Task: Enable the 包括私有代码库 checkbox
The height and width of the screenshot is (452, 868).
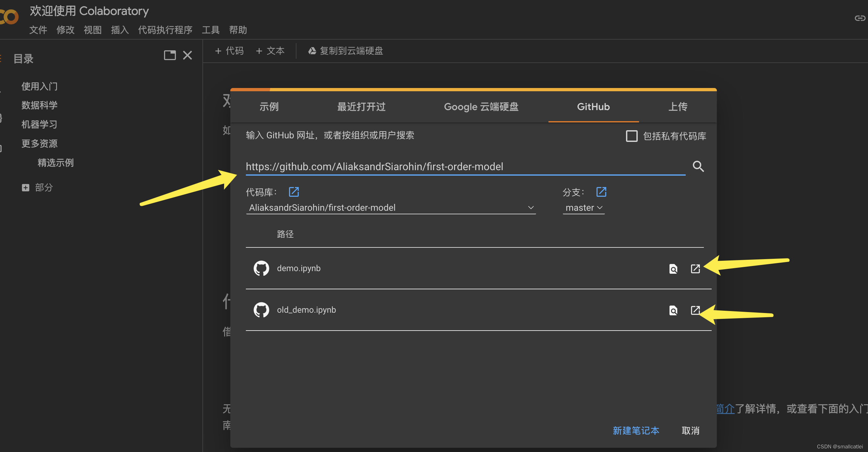Action: 632,136
